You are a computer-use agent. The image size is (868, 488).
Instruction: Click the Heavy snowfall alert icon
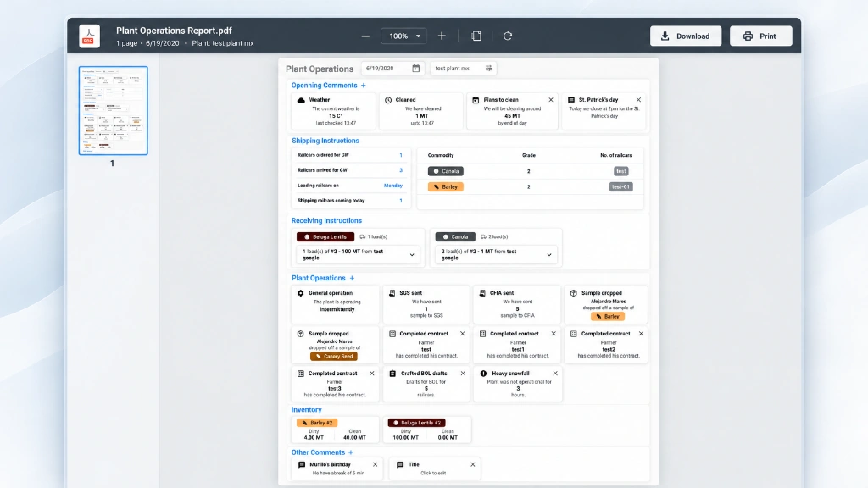483,374
